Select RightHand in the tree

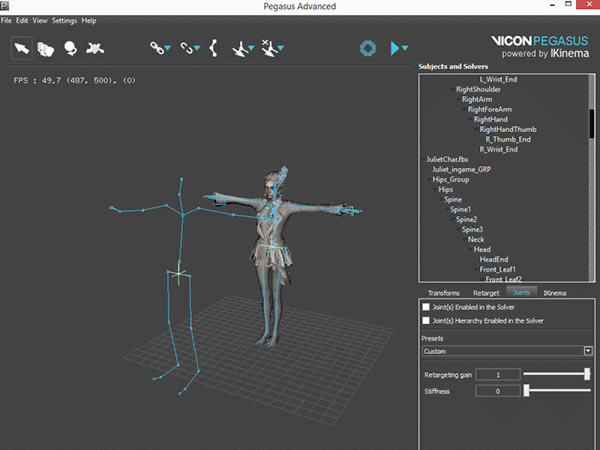(x=491, y=119)
